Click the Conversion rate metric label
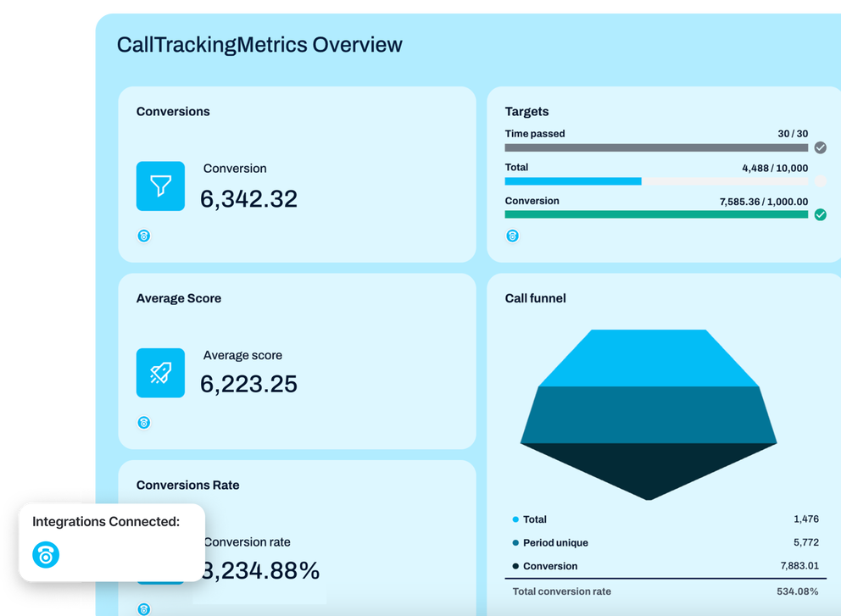The image size is (841, 616). click(x=248, y=542)
